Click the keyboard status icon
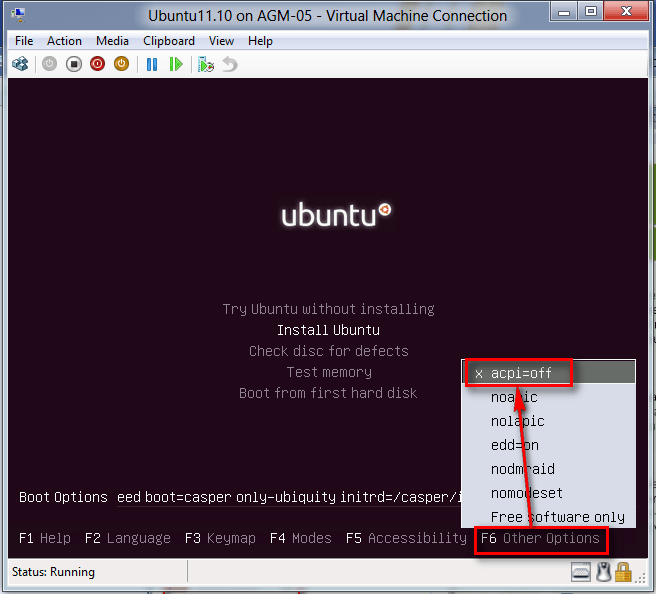 click(581, 572)
